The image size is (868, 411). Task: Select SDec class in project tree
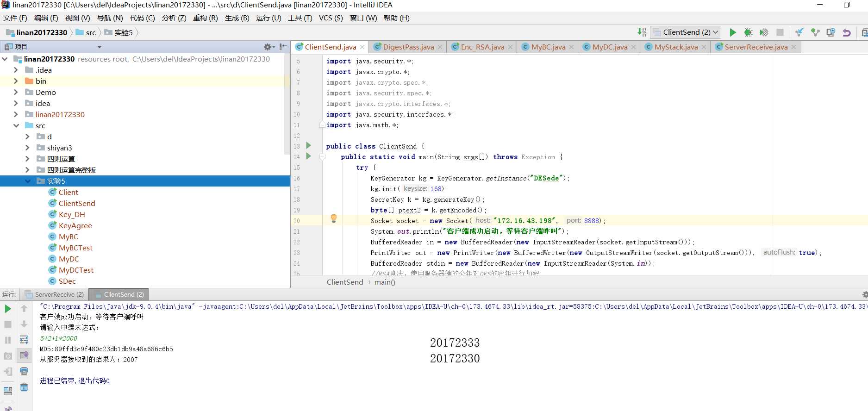[67, 281]
